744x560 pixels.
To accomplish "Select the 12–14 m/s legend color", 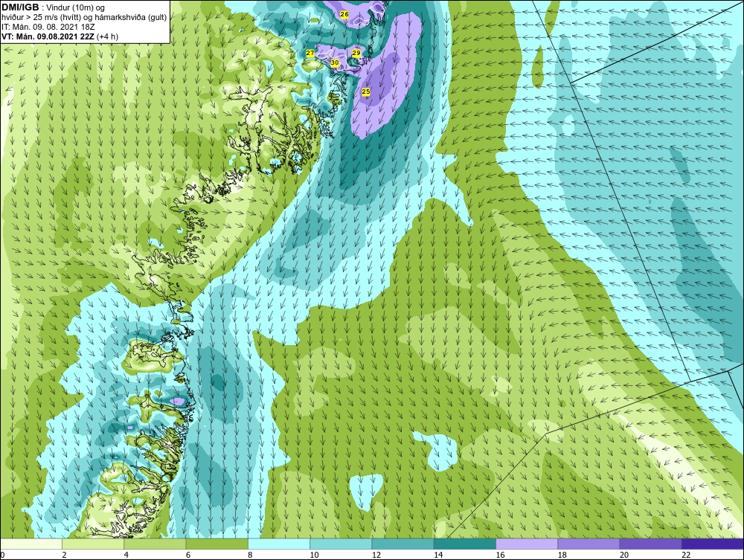I will click(x=403, y=544).
